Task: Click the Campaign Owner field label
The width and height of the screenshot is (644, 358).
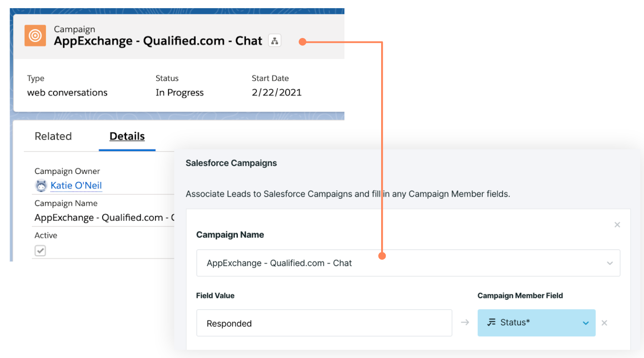Action: [67, 171]
